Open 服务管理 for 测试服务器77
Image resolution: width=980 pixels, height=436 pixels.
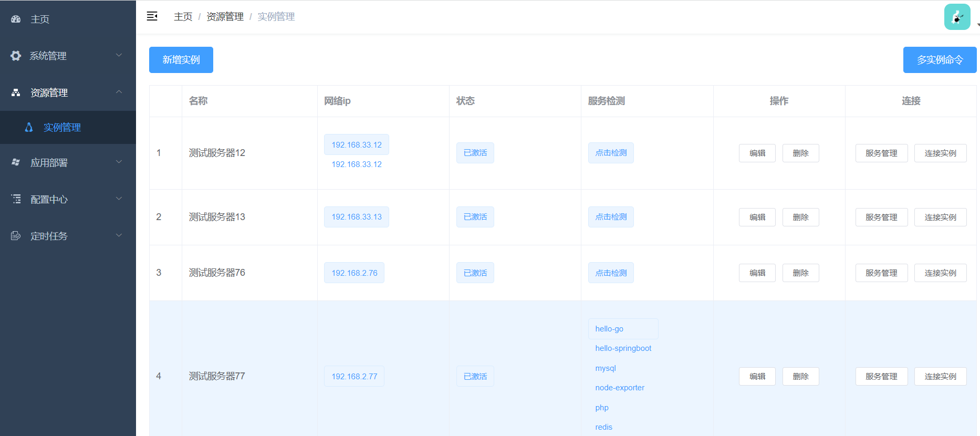coord(881,377)
